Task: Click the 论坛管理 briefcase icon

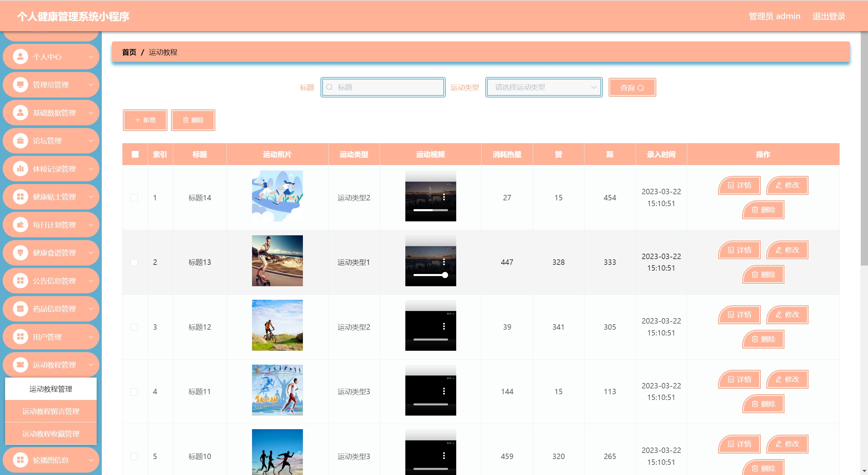Action: tap(20, 141)
